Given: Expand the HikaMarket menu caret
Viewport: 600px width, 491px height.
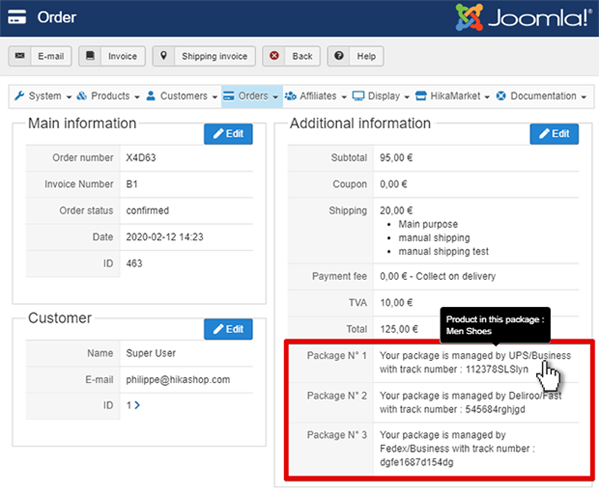Looking at the screenshot, I should [x=487, y=97].
